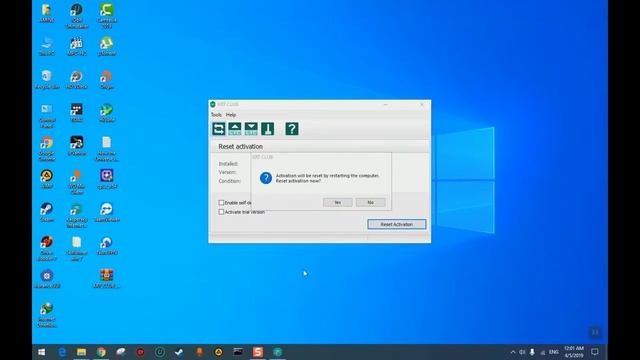Click the AIMP desktop icon

(x=47, y=179)
